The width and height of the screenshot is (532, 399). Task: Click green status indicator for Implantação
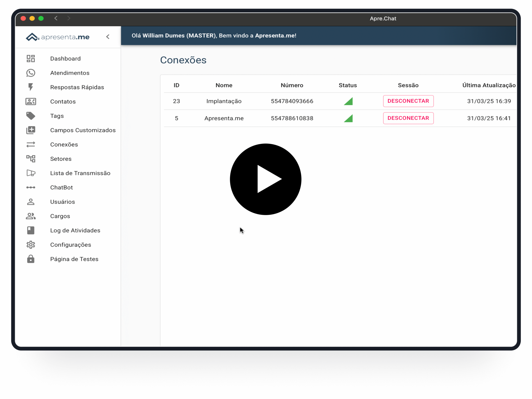click(349, 101)
